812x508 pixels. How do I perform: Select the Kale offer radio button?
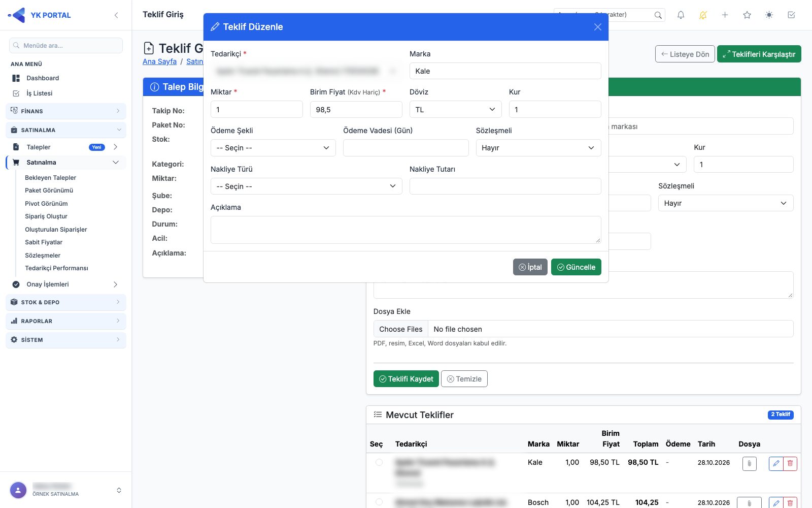(379, 462)
